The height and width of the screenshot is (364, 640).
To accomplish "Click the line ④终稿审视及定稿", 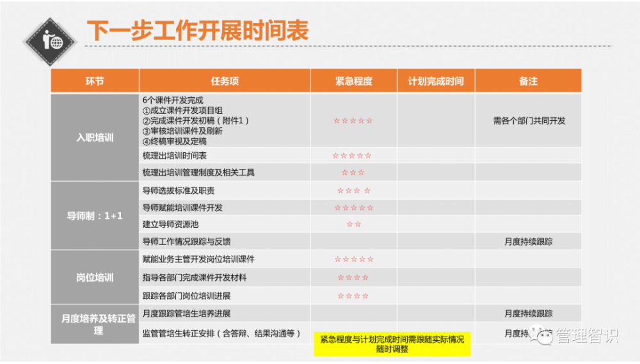I will (174, 141).
